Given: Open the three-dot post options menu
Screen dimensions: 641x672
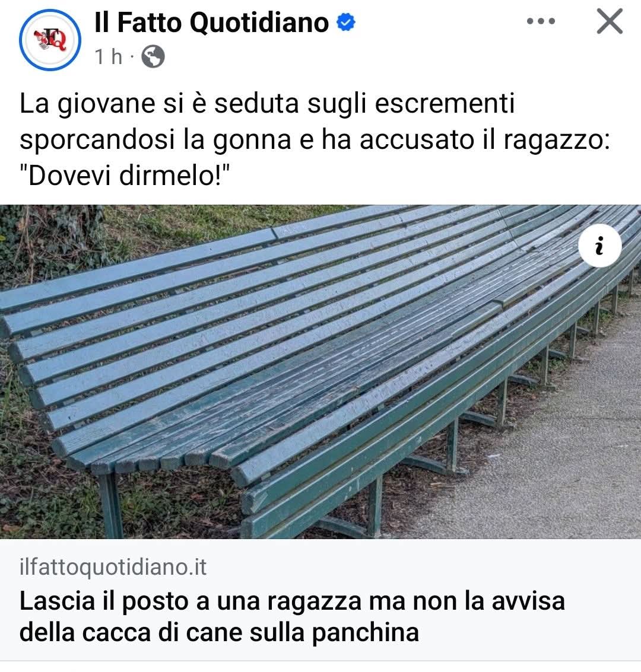Looking at the screenshot, I should tap(541, 21).
